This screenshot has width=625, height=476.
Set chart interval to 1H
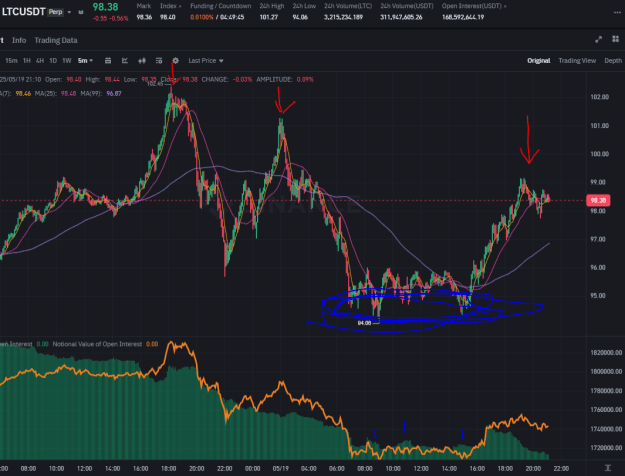point(27,61)
